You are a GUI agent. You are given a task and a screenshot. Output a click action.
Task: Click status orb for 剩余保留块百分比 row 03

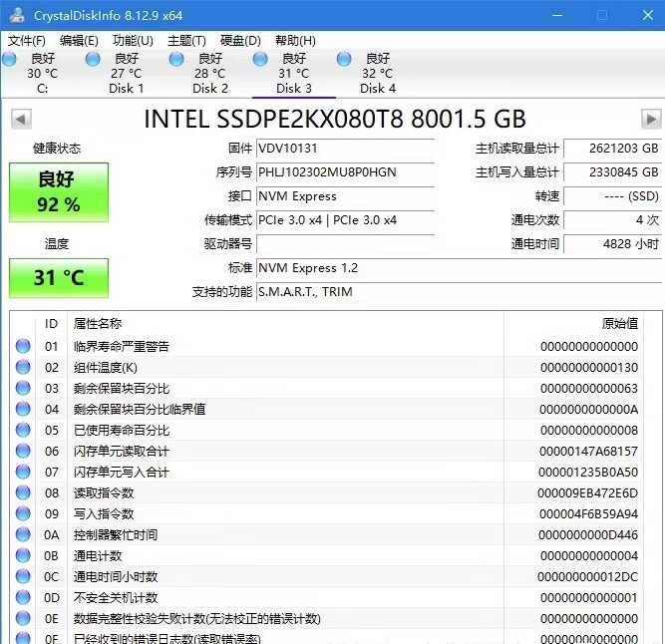coord(23,388)
